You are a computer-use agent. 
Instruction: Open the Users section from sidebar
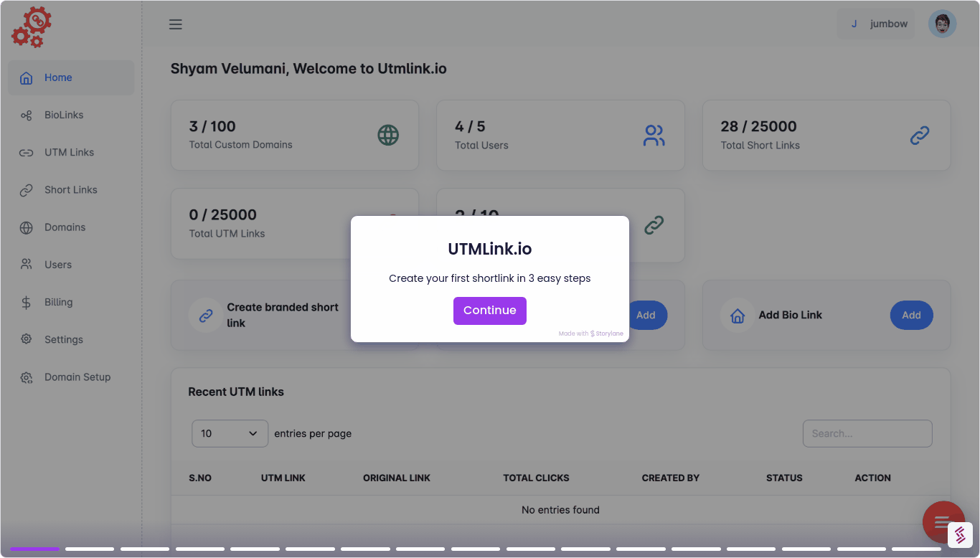(x=57, y=264)
